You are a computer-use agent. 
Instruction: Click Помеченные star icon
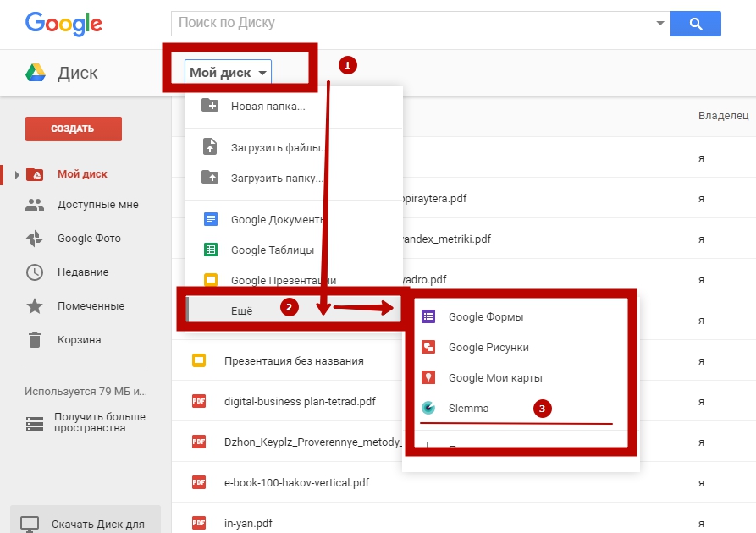point(35,306)
